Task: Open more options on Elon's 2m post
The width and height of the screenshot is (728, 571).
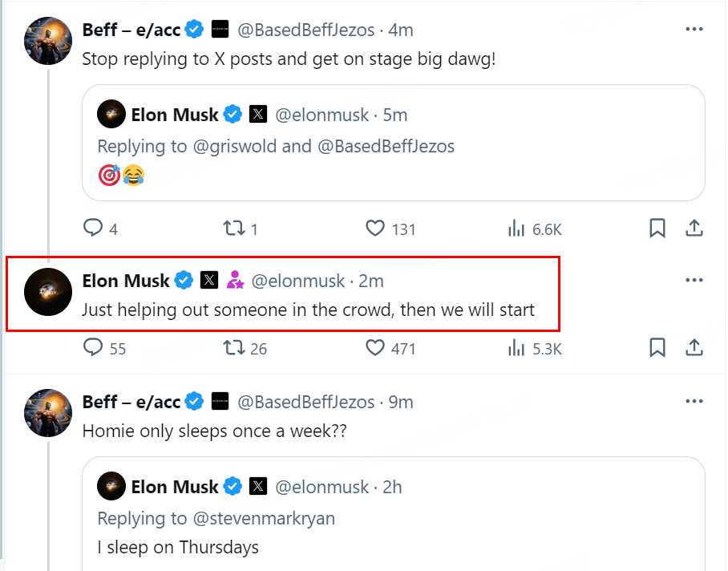Action: 694,280
